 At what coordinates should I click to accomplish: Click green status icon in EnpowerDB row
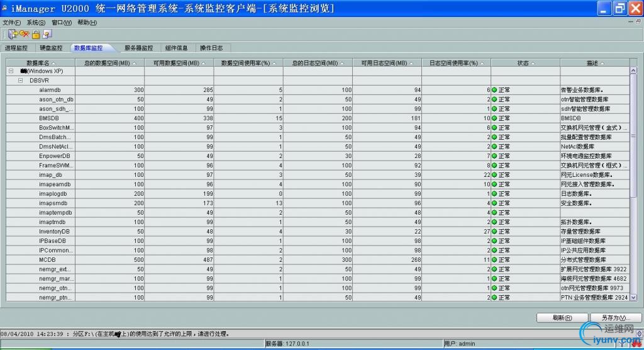[494, 156]
